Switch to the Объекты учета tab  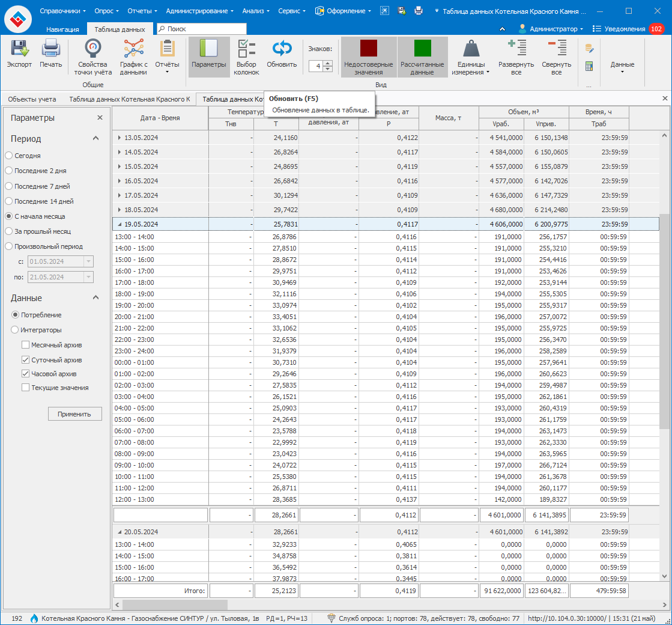coord(32,99)
